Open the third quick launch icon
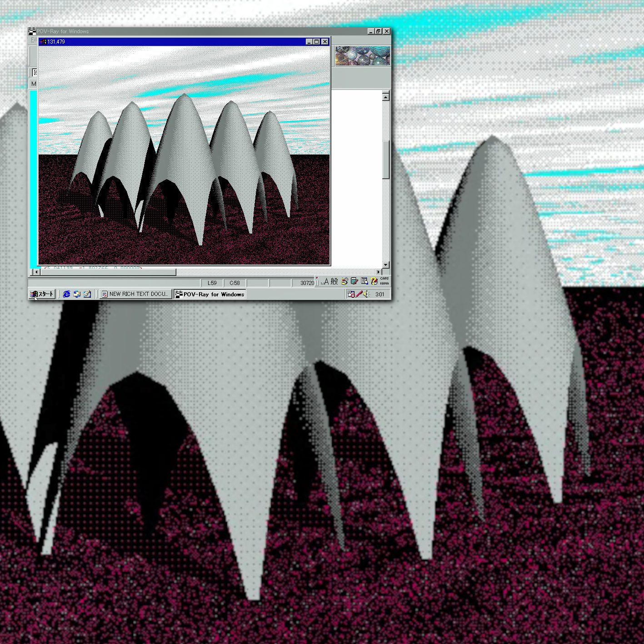Image resolution: width=644 pixels, height=644 pixels. (x=87, y=294)
